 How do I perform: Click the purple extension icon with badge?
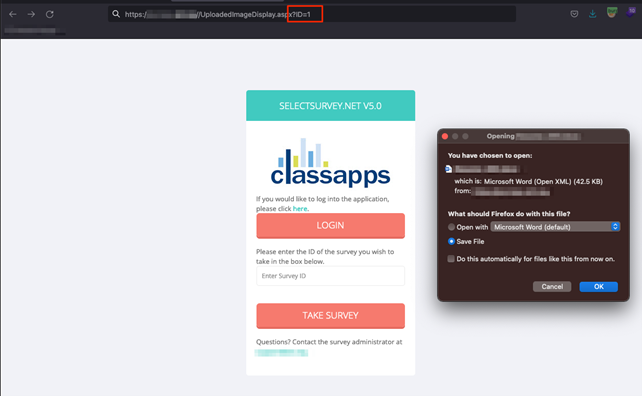[631, 12]
